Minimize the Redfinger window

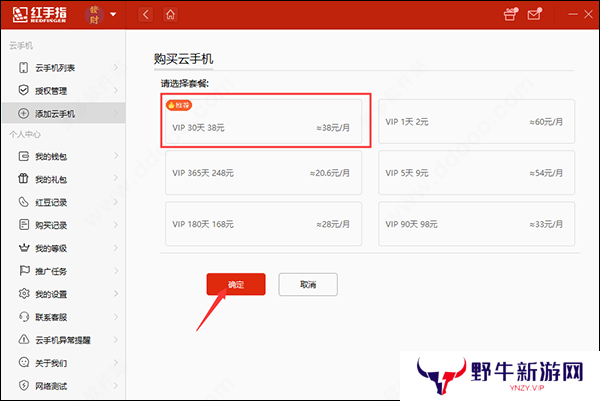tap(573, 15)
